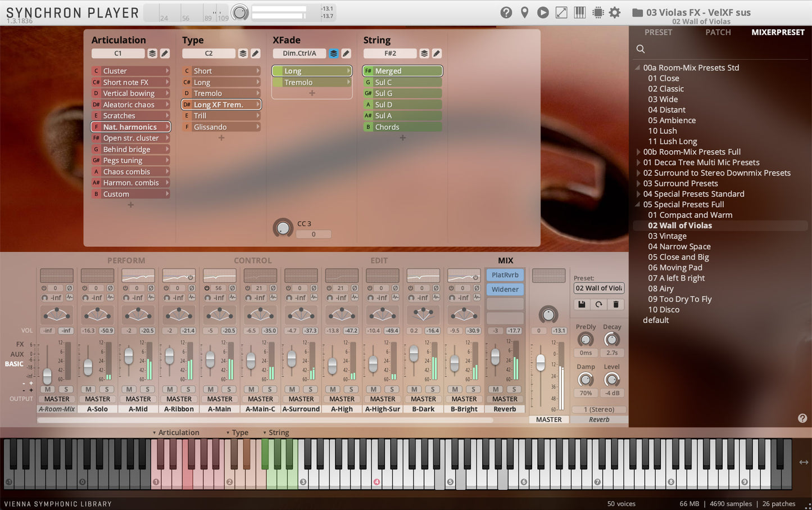Viewport: 812px width, 510px height.
Task: Select the Nat. harmonics articulation
Action: coord(130,127)
